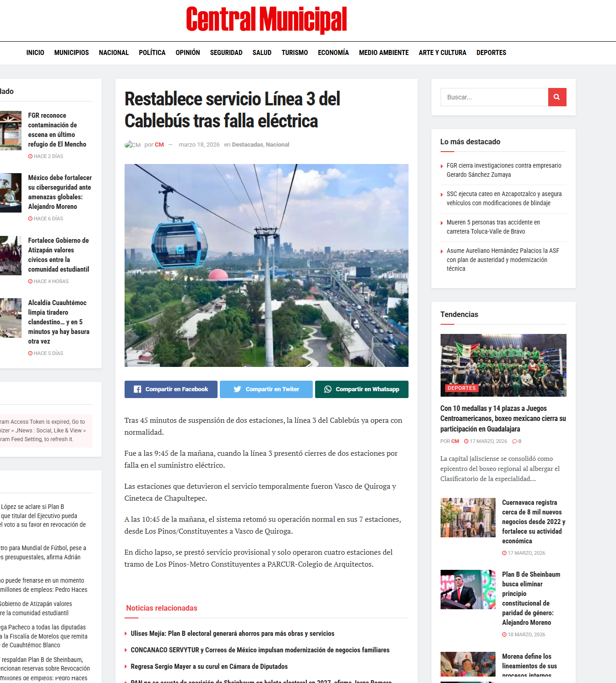Open Plan B de Sheinbaum paridad headline
616x683 pixels.
[x=531, y=598]
